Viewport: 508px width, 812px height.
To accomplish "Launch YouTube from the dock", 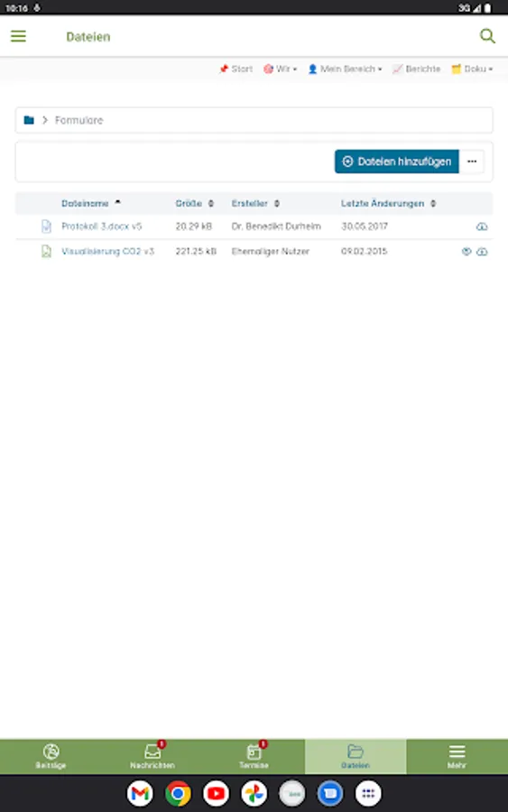I will tap(216, 793).
